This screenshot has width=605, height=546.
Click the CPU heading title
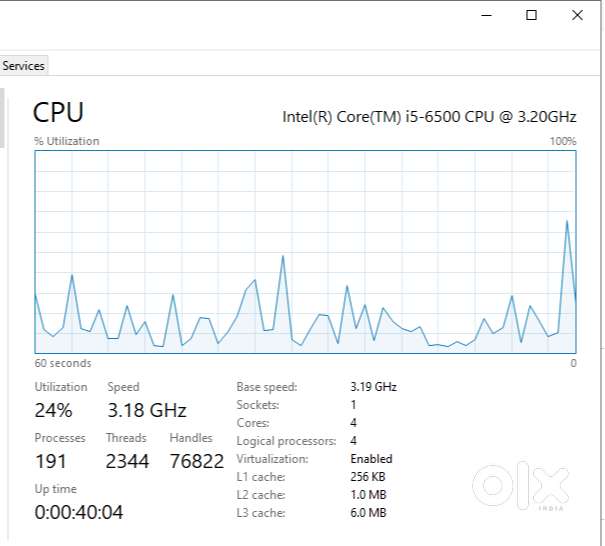[58, 112]
